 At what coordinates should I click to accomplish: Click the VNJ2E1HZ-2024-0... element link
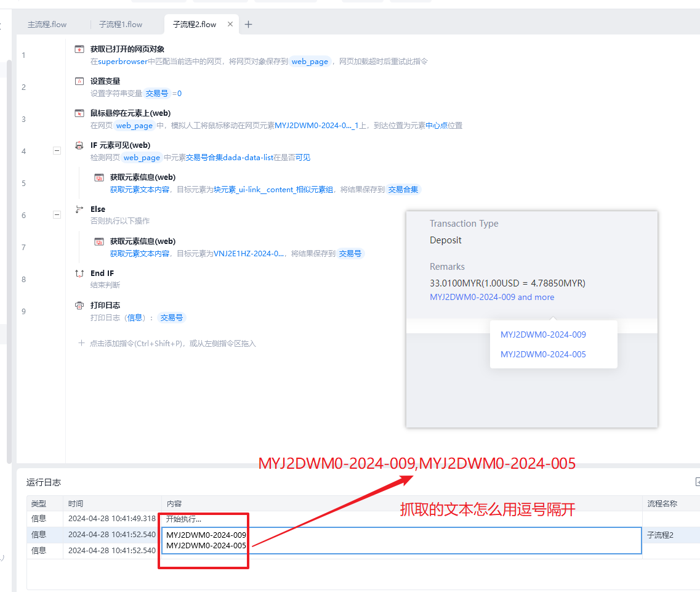click(249, 254)
